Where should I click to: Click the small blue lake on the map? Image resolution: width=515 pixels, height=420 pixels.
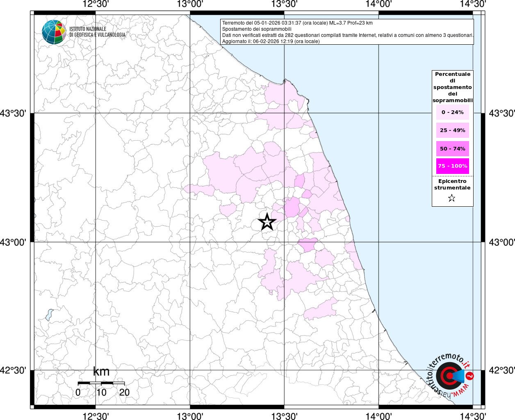click(x=50, y=315)
